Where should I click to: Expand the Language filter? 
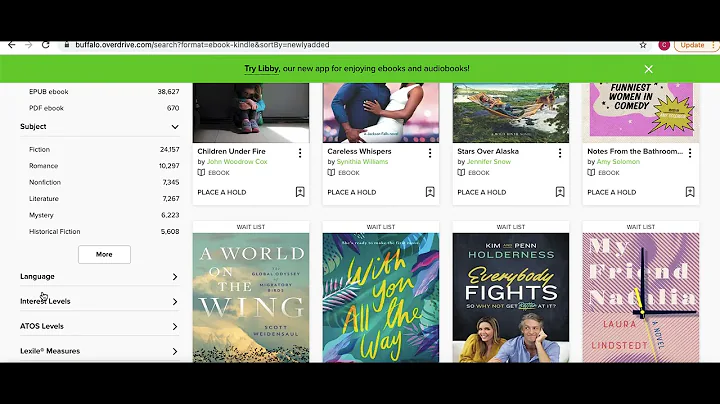pos(99,276)
